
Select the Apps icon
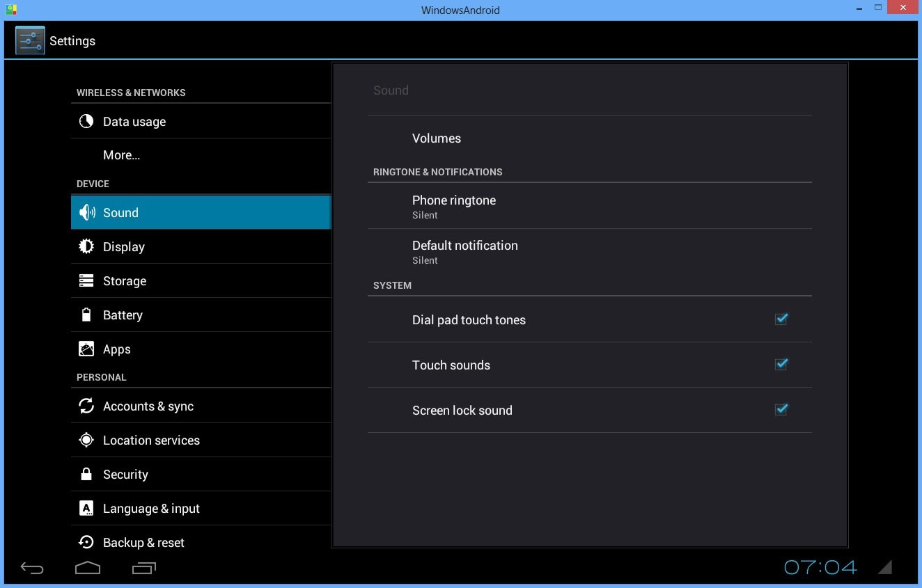86,349
